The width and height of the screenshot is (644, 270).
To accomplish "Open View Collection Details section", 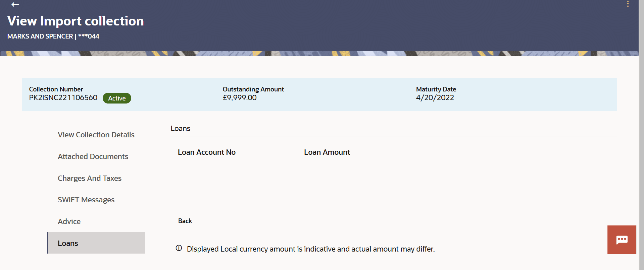I will tap(96, 135).
